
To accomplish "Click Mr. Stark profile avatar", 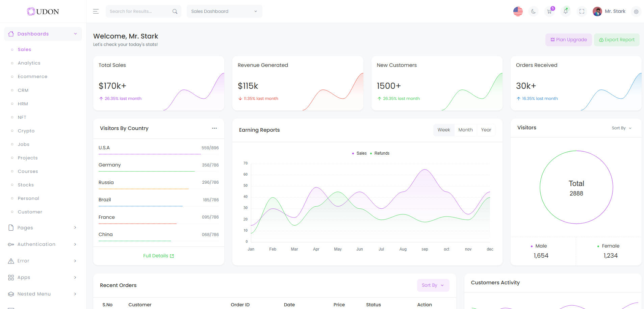I will click(597, 11).
